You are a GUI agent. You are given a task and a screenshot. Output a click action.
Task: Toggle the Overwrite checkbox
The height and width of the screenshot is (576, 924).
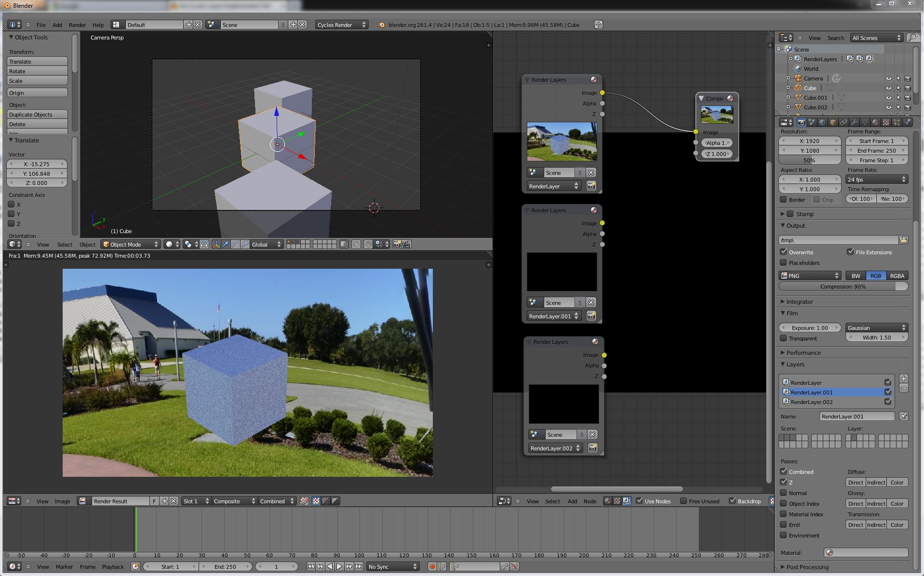click(783, 252)
